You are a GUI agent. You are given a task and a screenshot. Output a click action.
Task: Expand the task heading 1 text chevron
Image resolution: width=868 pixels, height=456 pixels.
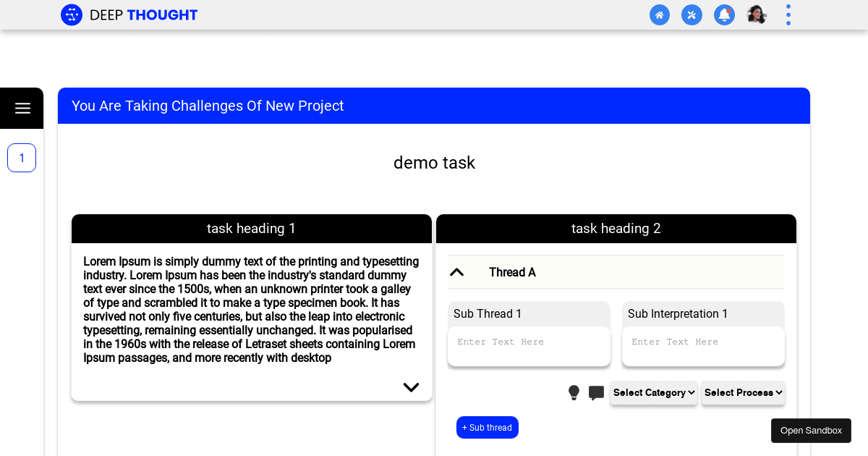pyautogui.click(x=411, y=387)
